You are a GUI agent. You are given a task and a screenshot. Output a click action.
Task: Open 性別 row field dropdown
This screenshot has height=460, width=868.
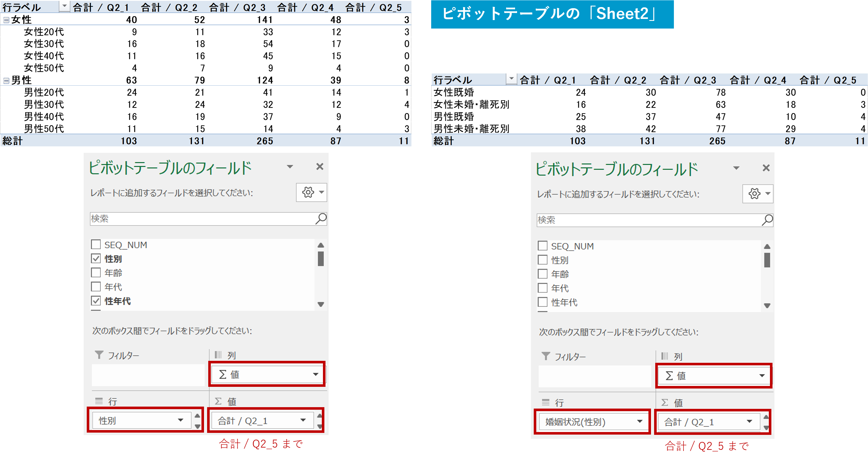pyautogui.click(x=181, y=420)
